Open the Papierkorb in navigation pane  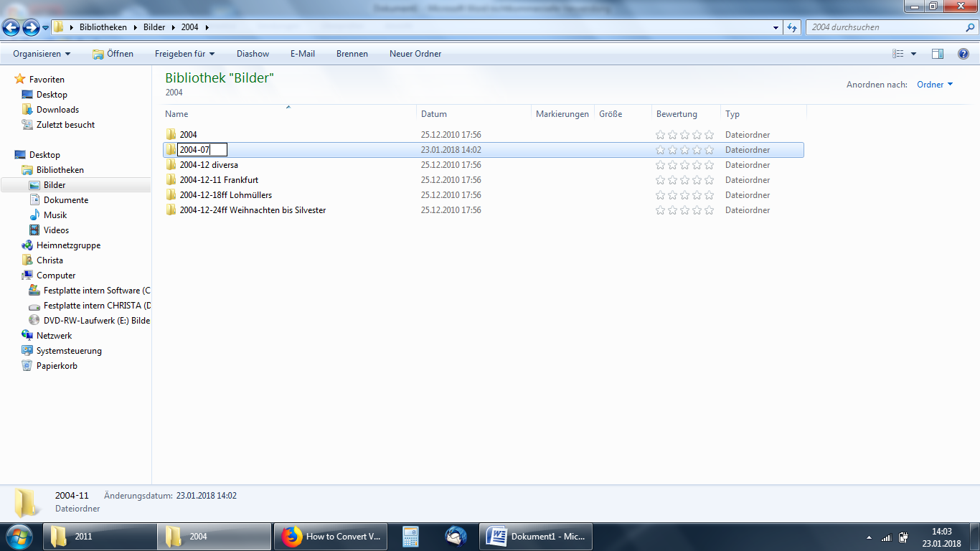57,366
